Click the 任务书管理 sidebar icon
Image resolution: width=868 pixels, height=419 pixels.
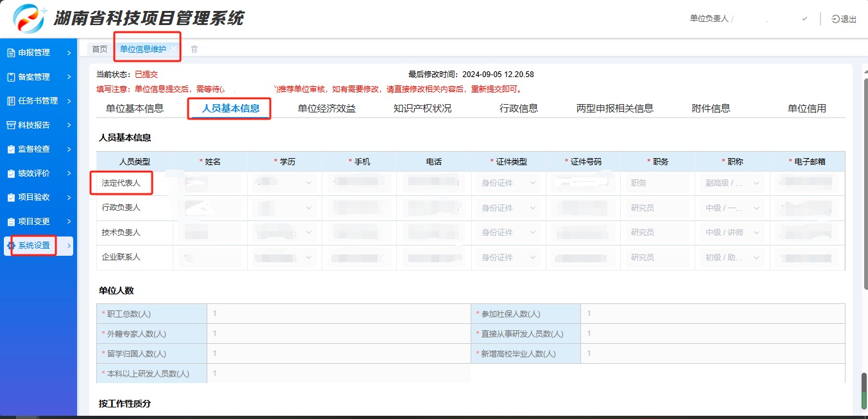pyautogui.click(x=11, y=101)
